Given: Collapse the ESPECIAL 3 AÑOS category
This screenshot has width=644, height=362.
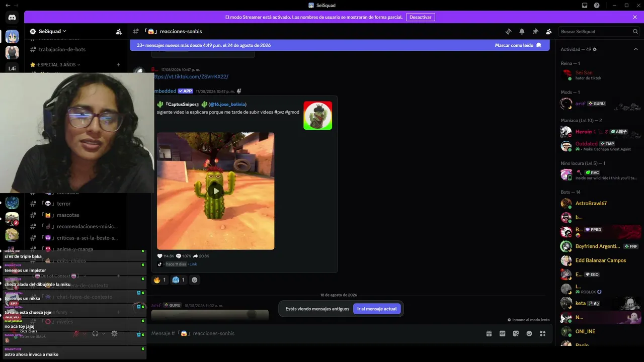Looking at the screenshot, I should click(55, 65).
